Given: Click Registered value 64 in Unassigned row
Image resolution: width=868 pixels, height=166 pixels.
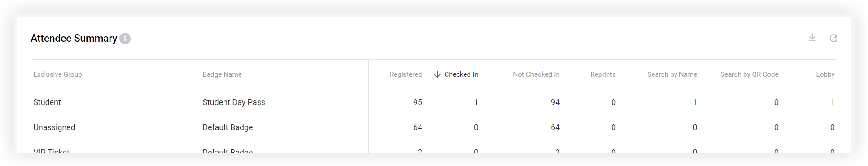Looking at the screenshot, I should (418, 127).
